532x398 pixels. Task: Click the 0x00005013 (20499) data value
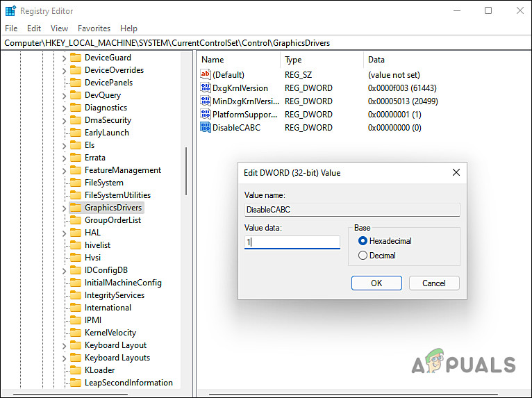click(403, 101)
